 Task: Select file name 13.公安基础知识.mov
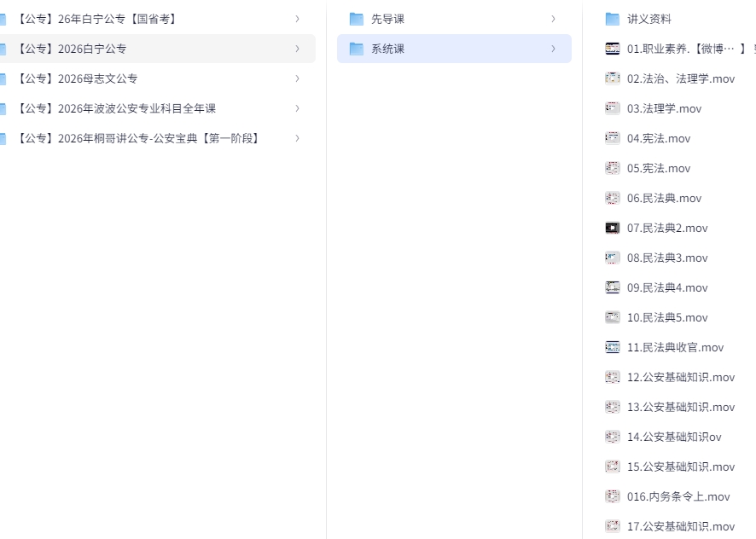click(x=681, y=408)
